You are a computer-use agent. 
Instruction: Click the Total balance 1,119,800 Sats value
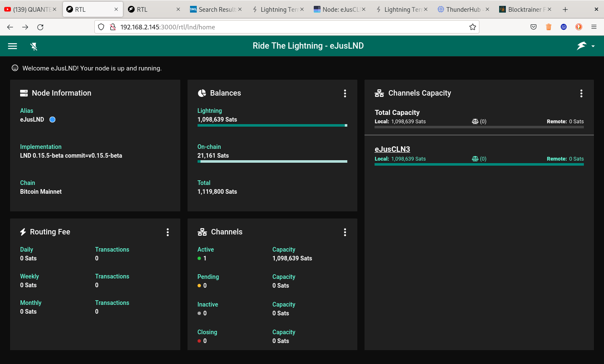click(217, 192)
